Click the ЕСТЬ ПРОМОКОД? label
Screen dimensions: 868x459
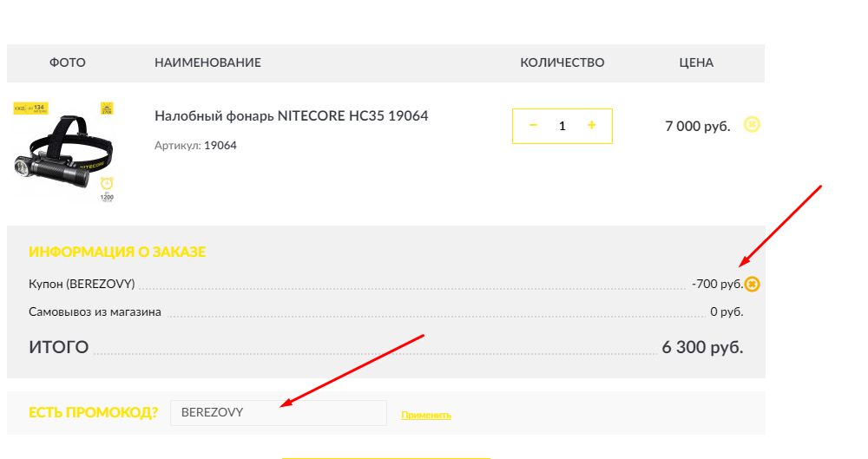[x=93, y=412]
